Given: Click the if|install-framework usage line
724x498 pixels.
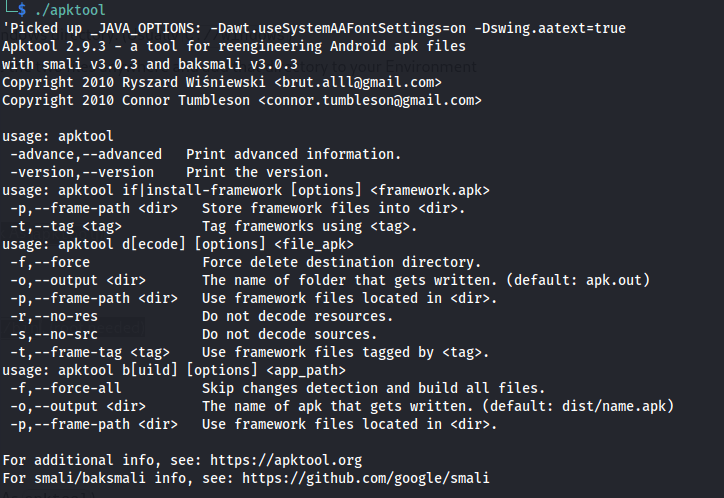Looking at the screenshot, I should pyautogui.click(x=245, y=190).
